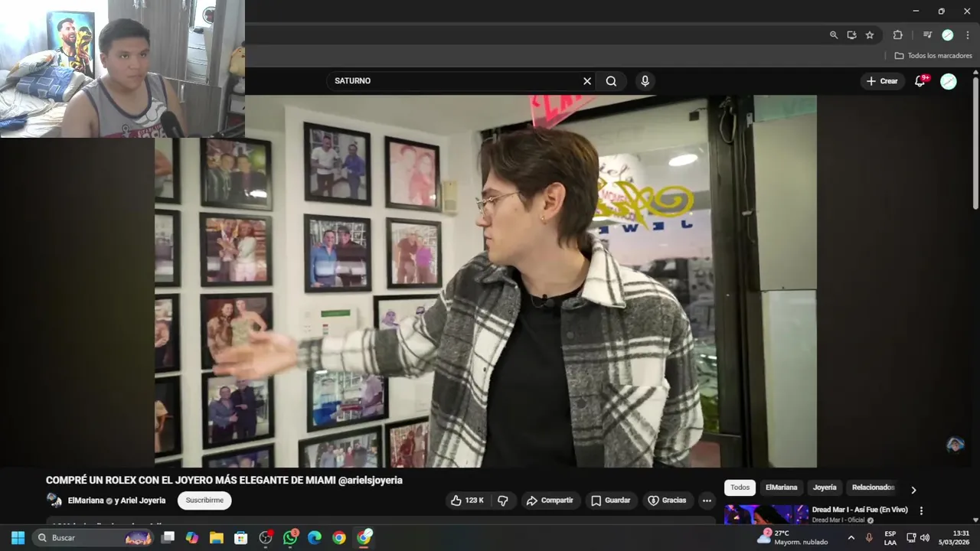The width and height of the screenshot is (980, 551).
Task: Open Microsoft Edge from taskbar
Action: click(315, 538)
